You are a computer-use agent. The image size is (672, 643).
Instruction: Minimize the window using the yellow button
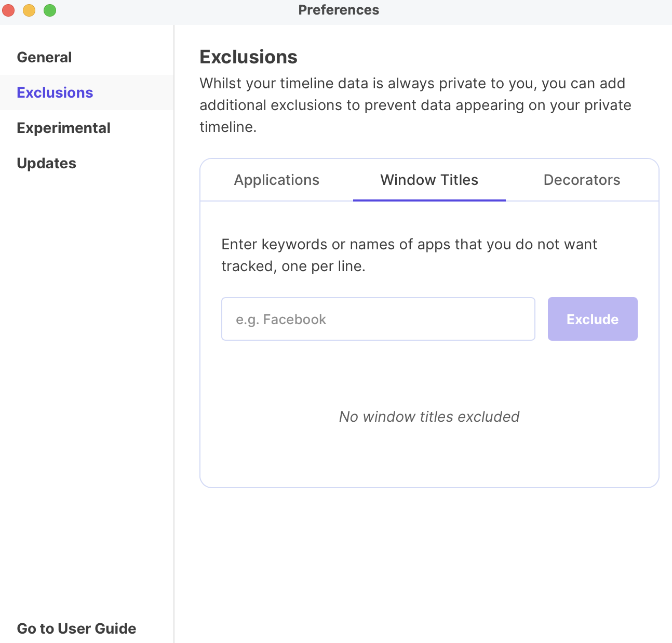(x=29, y=10)
